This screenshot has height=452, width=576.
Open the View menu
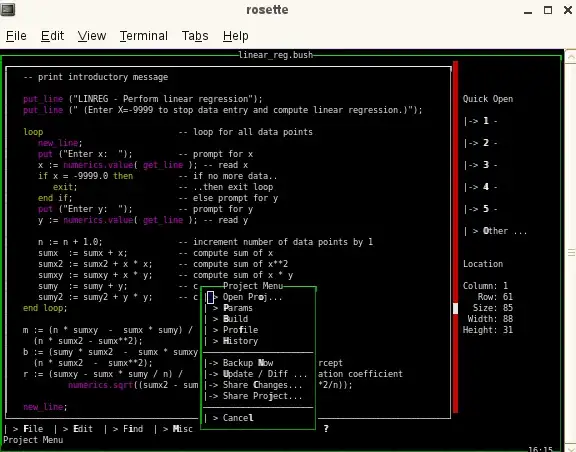coord(92,36)
